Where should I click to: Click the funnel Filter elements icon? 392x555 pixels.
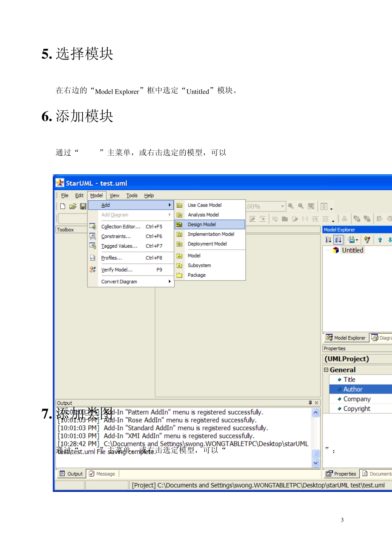[367, 240]
